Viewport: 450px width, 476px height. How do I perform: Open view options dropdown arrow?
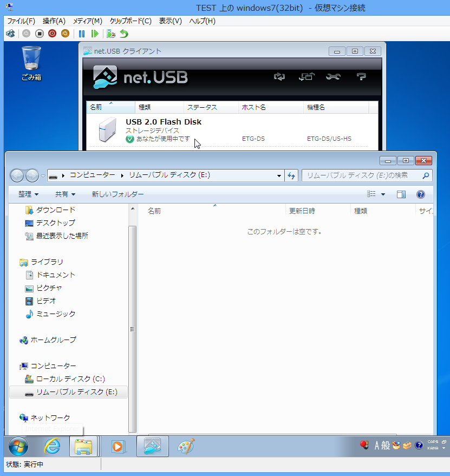pyautogui.click(x=383, y=194)
